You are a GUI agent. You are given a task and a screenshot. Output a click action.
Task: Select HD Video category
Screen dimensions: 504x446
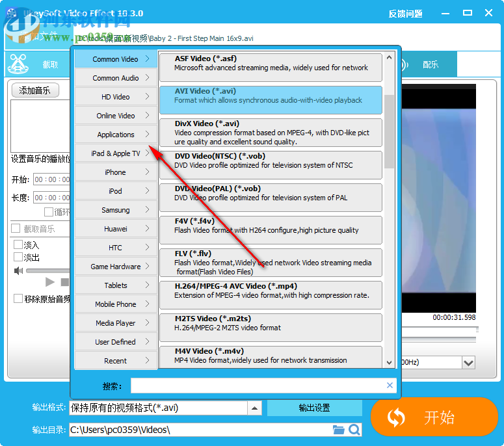pos(116,97)
